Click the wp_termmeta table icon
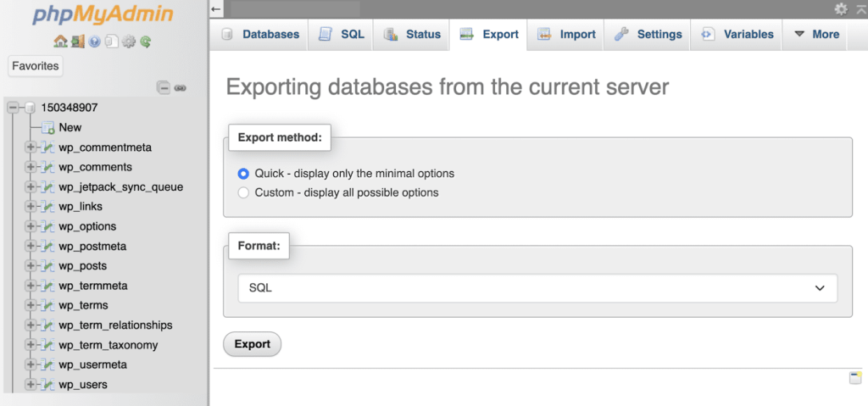The width and height of the screenshot is (868, 406). (x=48, y=286)
